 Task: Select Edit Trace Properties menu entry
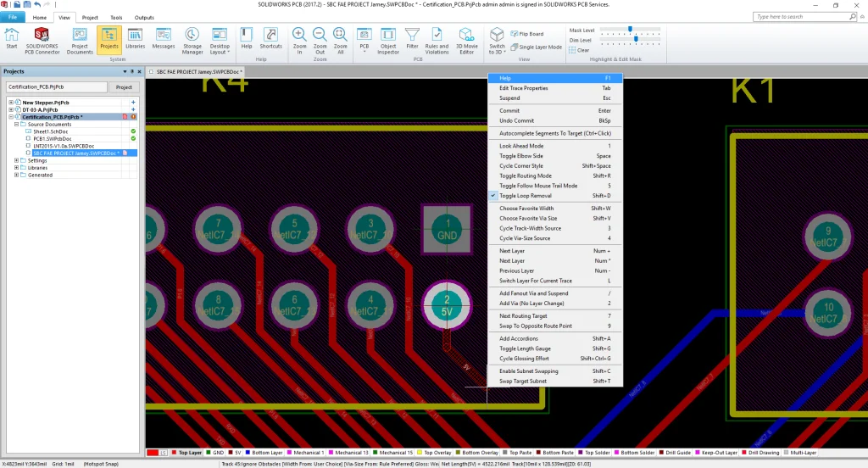click(524, 88)
